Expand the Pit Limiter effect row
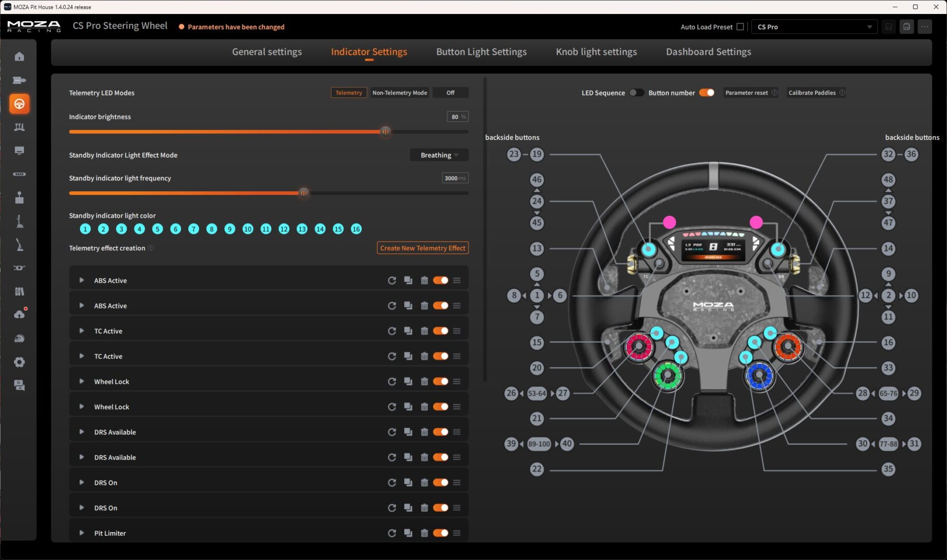The width and height of the screenshot is (947, 560). (x=81, y=533)
